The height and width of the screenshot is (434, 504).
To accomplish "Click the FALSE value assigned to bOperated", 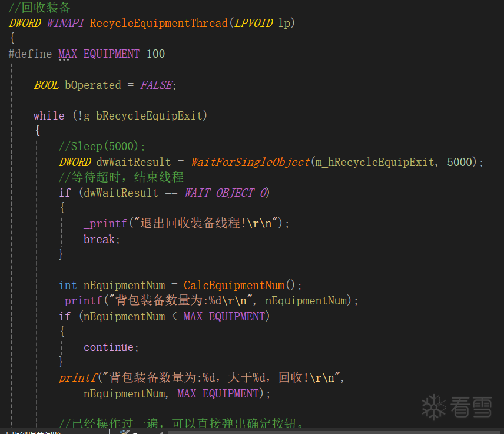I will (x=156, y=85).
